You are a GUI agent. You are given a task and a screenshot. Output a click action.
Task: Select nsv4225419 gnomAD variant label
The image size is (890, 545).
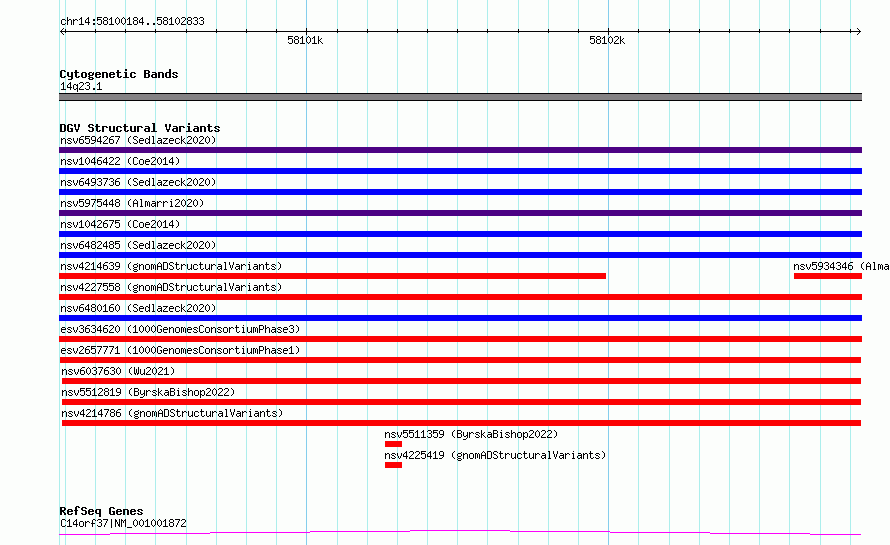tap(495, 455)
